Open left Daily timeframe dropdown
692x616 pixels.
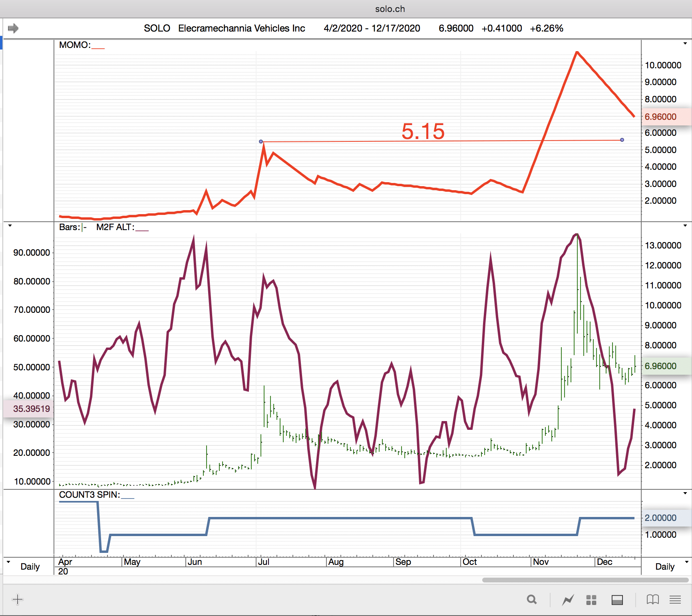8,562
